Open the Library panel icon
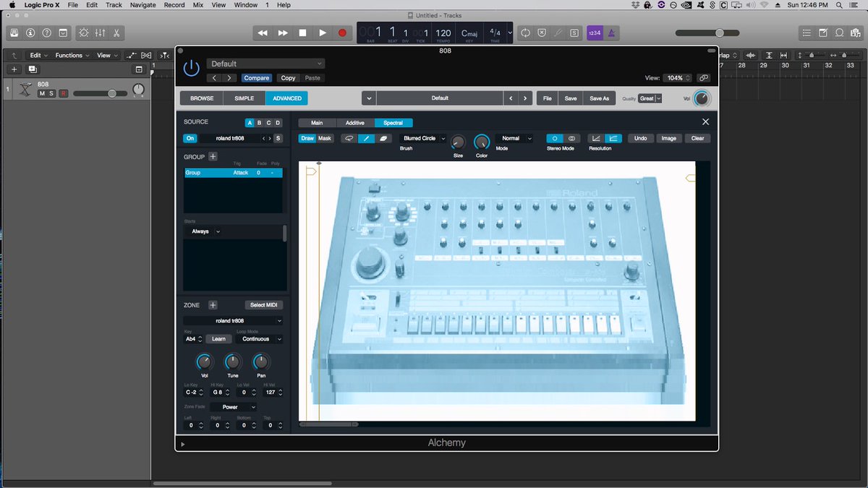Image resolution: width=868 pixels, height=488 pixels. (14, 33)
